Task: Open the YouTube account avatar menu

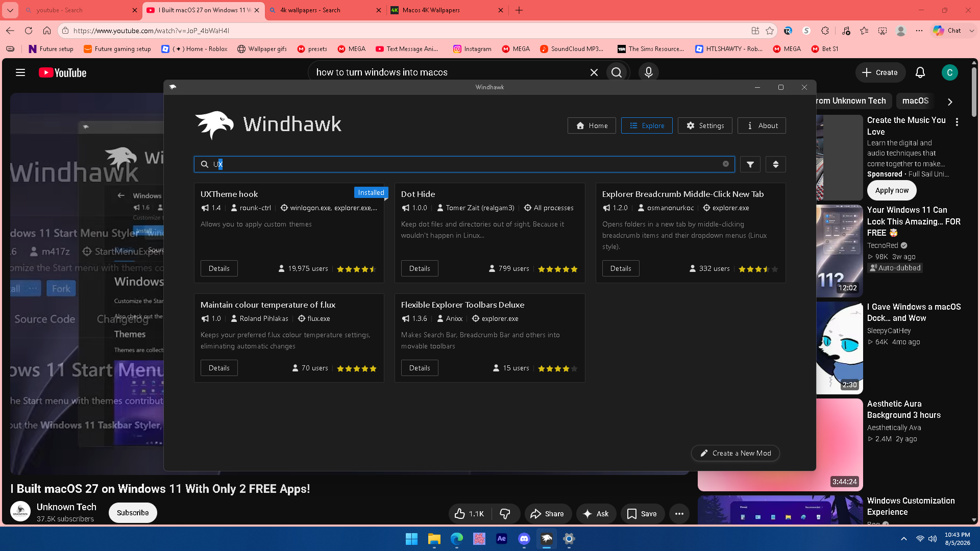Action: point(949,72)
